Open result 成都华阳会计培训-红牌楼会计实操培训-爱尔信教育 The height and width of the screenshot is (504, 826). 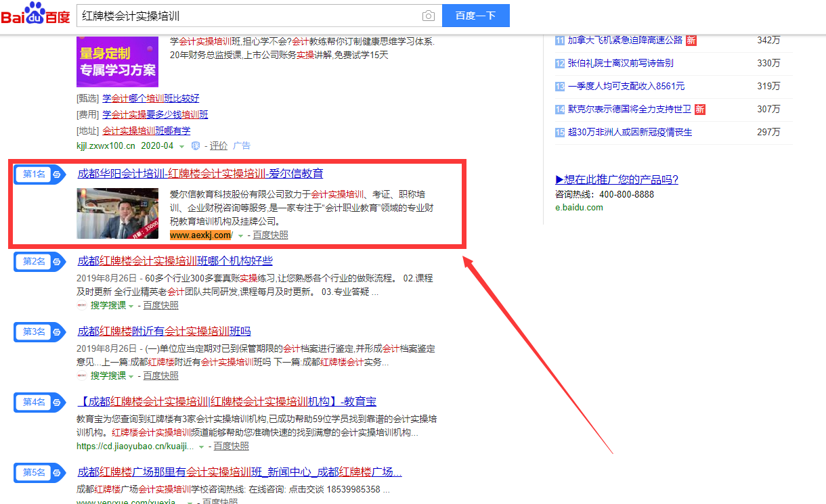coord(200,174)
